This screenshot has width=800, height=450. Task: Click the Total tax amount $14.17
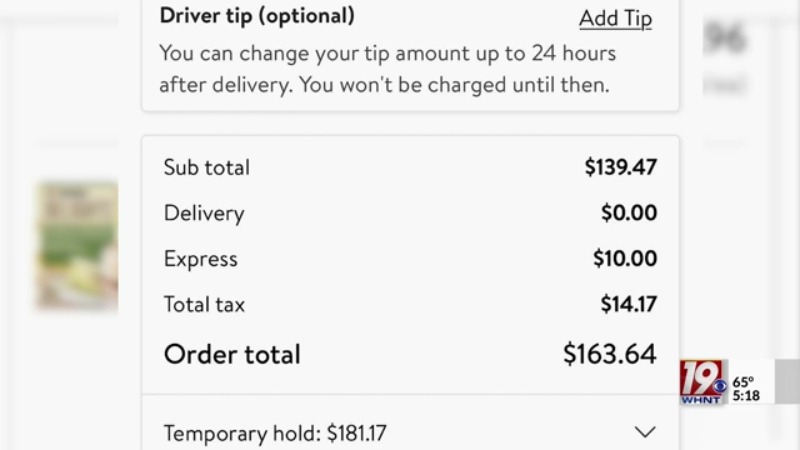[x=629, y=304]
